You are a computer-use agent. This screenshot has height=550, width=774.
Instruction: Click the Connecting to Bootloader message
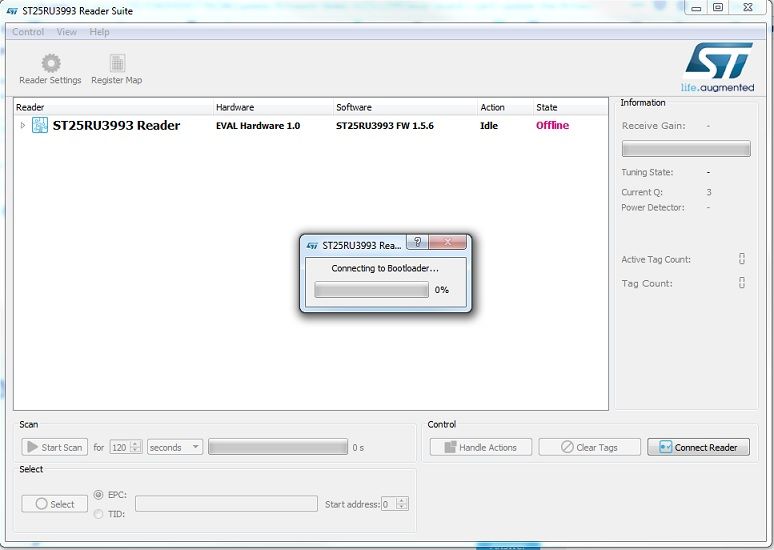pyautogui.click(x=385, y=269)
